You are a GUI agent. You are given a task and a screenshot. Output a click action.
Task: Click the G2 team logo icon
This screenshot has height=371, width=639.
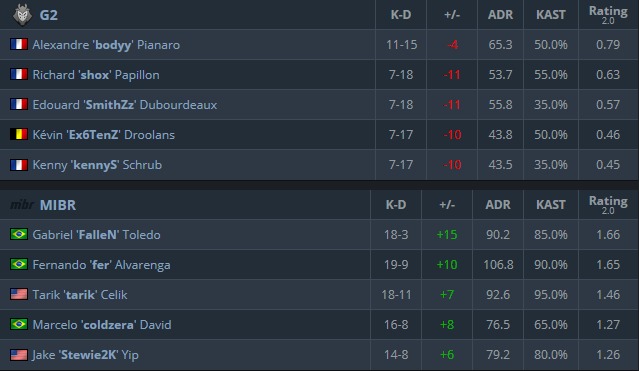point(22,15)
